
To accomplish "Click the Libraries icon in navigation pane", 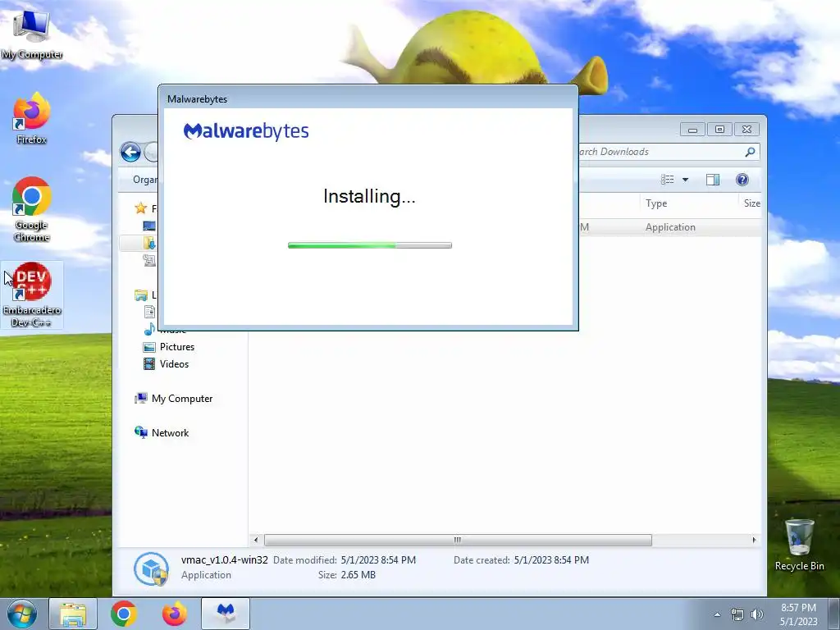I will click(141, 295).
